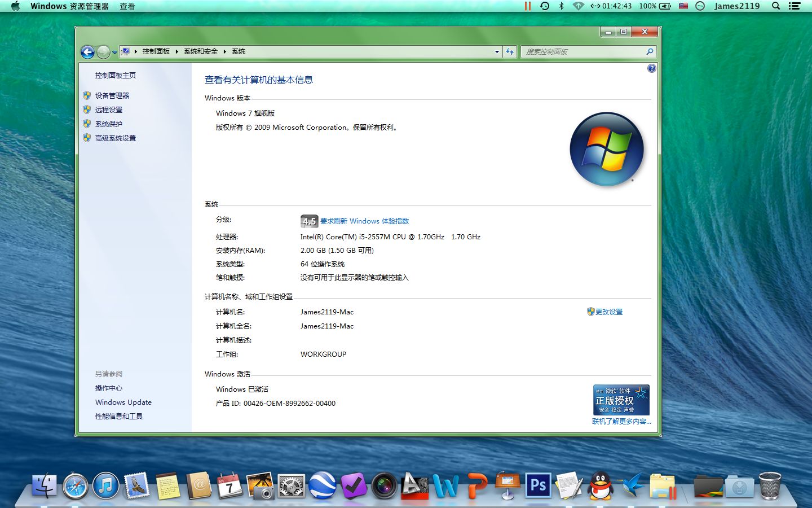Viewport: 812px width, 508px height.
Task: Open the 查看 menu in the menu bar
Action: tap(126, 6)
